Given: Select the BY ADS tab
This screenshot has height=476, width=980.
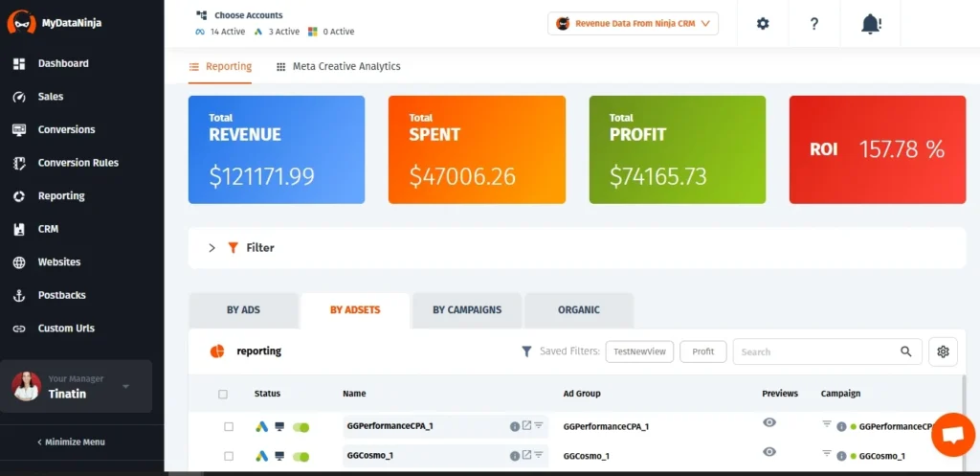Looking at the screenshot, I should 243,310.
